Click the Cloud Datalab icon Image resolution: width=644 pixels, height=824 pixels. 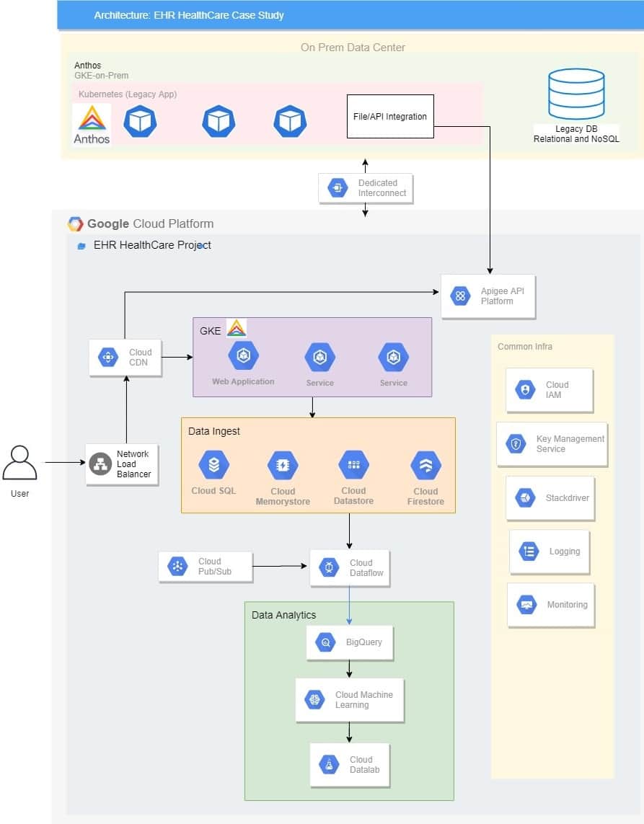coord(329,765)
